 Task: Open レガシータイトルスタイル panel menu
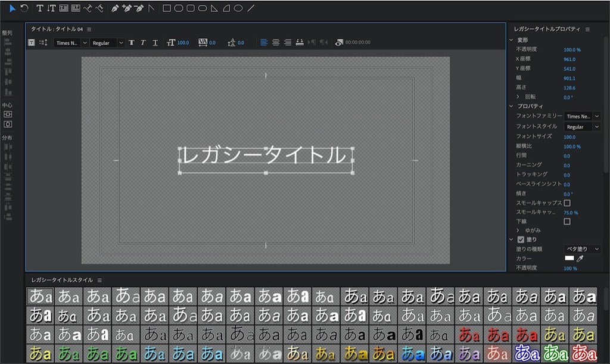click(99, 280)
